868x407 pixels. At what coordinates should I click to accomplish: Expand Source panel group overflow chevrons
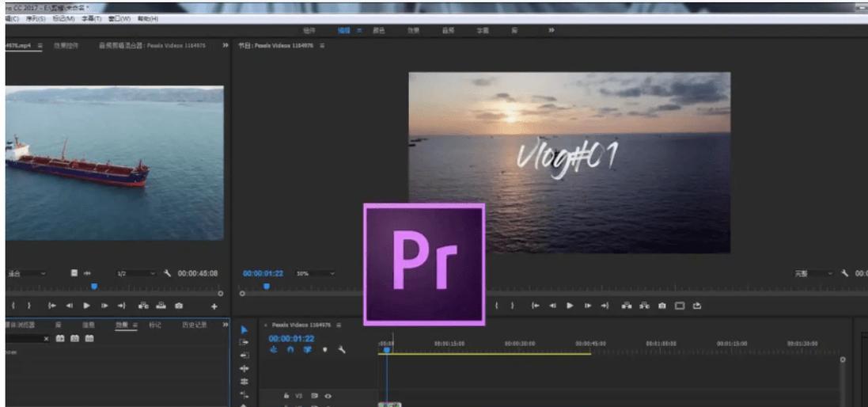(x=226, y=45)
